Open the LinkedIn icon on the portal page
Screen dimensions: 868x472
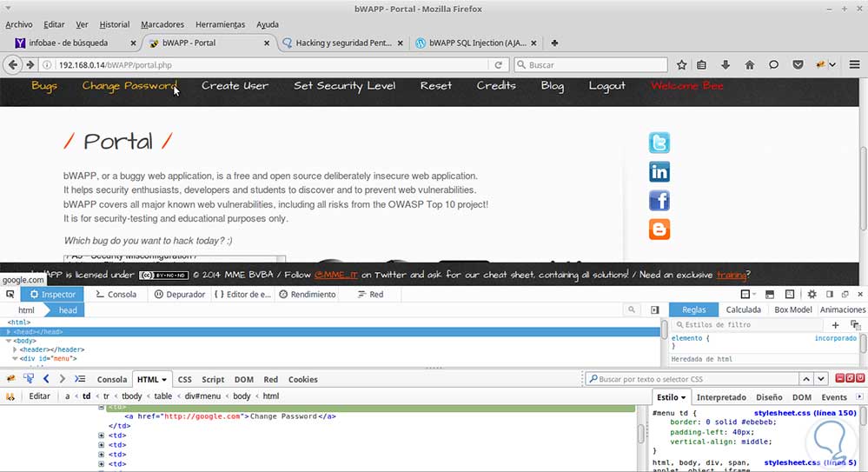coord(659,172)
